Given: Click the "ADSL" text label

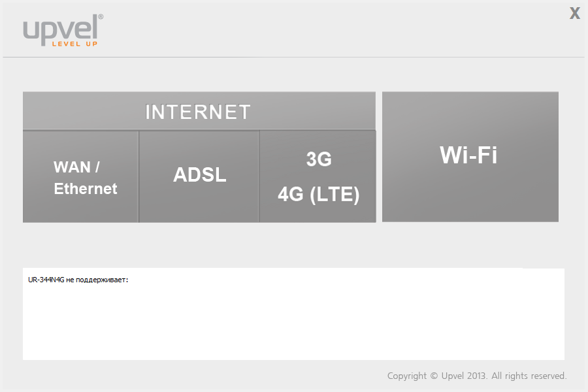Looking at the screenshot, I should (x=199, y=175).
